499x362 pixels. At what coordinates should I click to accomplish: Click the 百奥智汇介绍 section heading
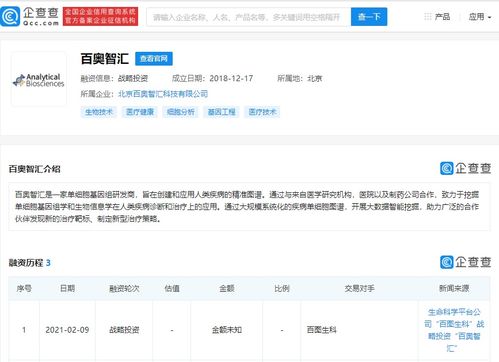tap(35, 169)
